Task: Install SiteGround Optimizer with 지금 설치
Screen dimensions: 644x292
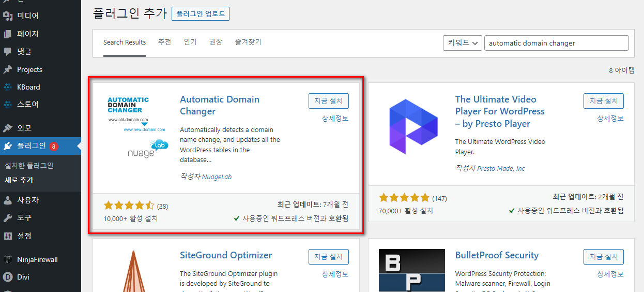Action: click(329, 256)
